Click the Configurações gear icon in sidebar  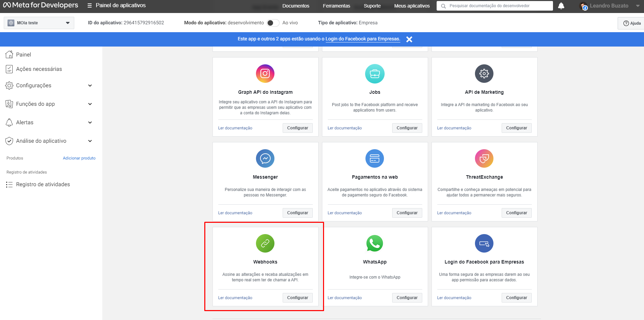(x=9, y=86)
